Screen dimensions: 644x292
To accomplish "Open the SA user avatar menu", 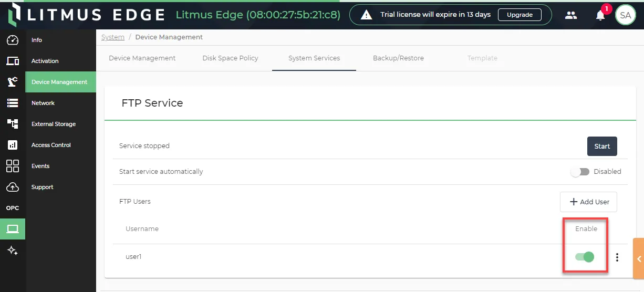I will (x=626, y=15).
